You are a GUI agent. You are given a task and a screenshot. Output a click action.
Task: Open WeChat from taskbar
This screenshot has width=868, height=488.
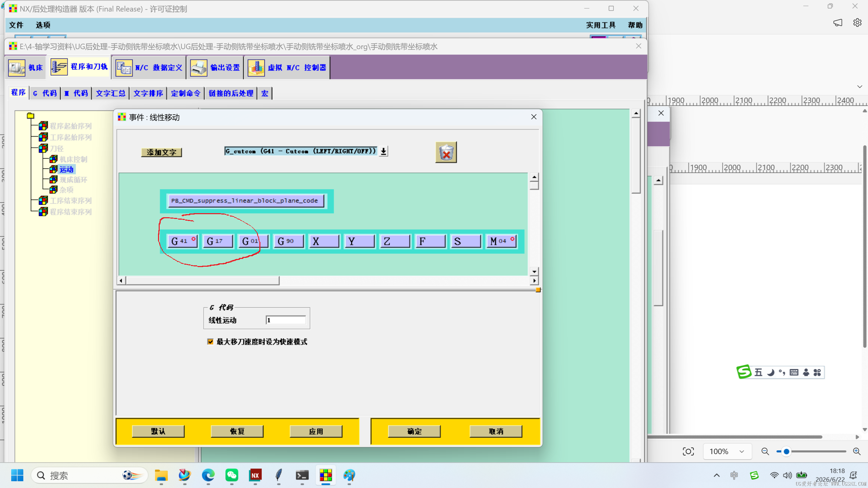(x=232, y=475)
